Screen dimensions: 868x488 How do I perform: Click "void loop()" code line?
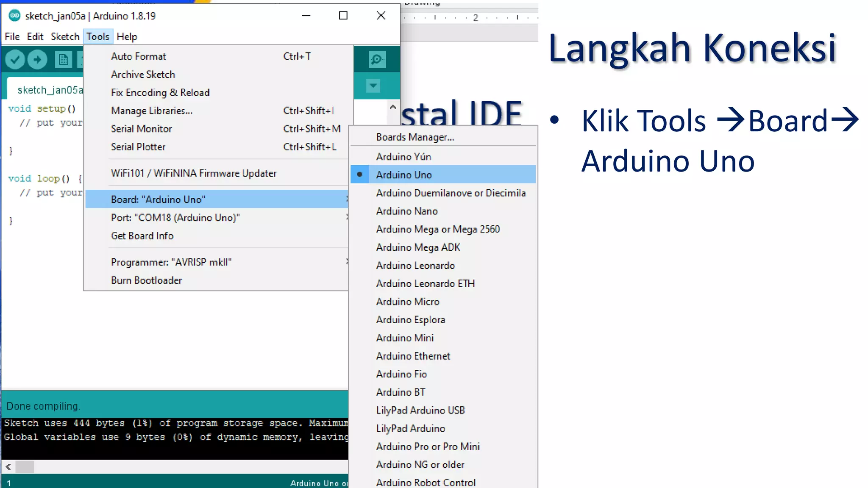(x=45, y=178)
